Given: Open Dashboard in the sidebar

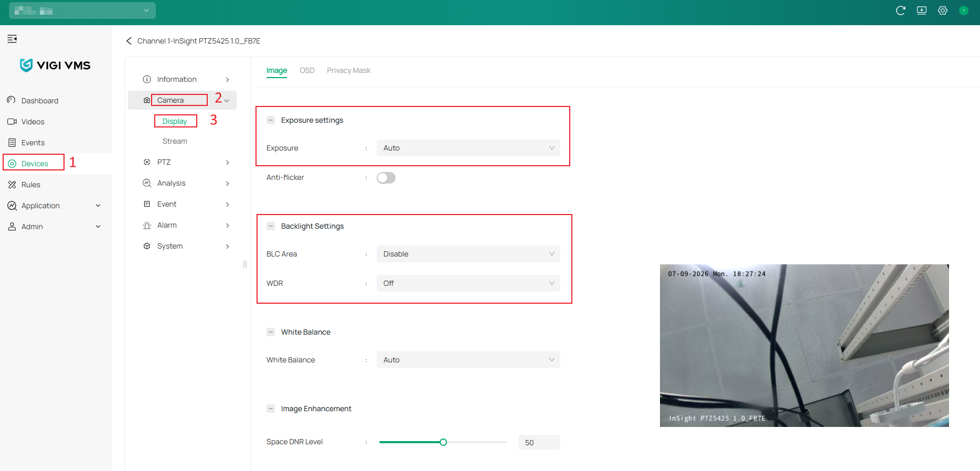Looking at the screenshot, I should click(x=56, y=101).
